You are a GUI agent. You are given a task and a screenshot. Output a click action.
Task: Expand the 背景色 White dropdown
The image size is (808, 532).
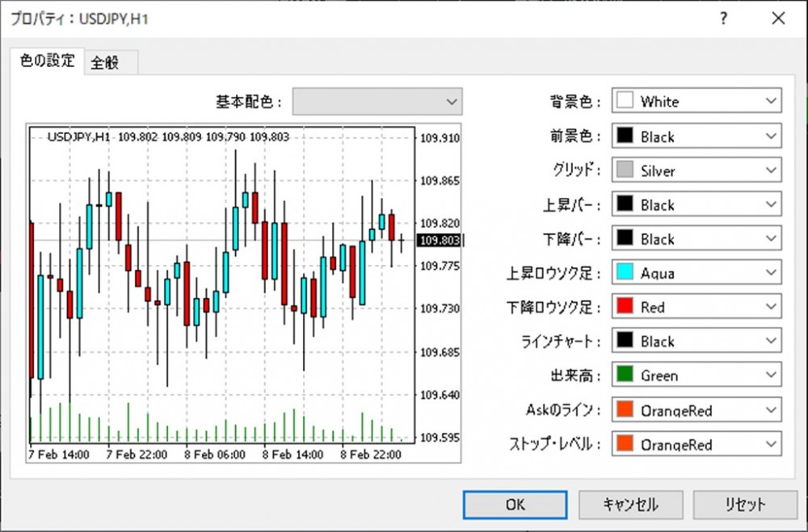[x=696, y=102]
